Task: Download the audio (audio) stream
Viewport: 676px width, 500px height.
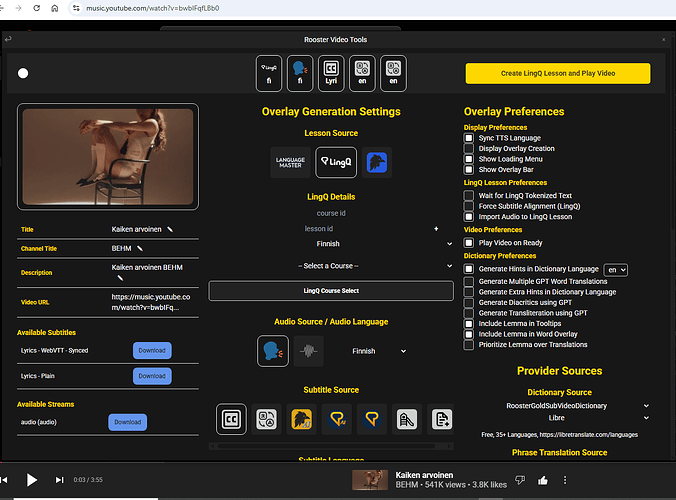Action: [x=128, y=422]
